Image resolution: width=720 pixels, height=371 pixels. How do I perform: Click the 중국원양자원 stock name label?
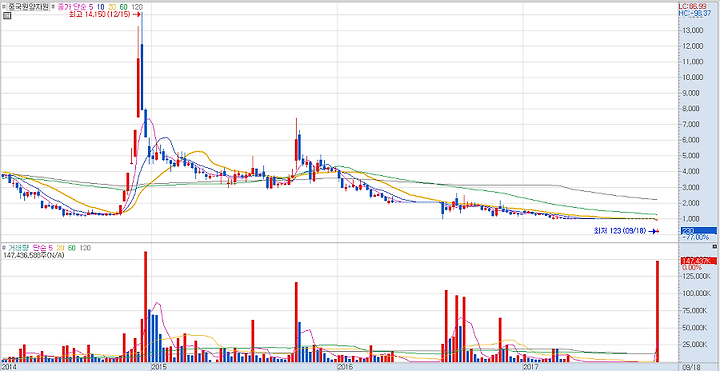coord(28,7)
